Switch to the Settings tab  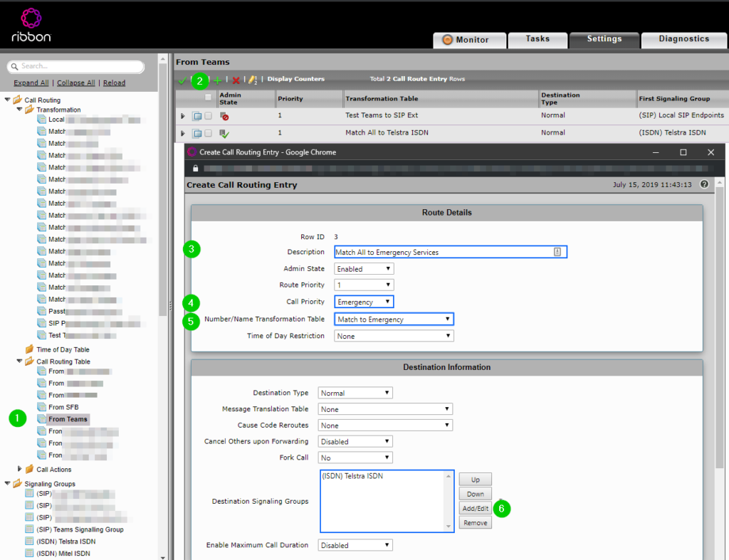tap(604, 40)
